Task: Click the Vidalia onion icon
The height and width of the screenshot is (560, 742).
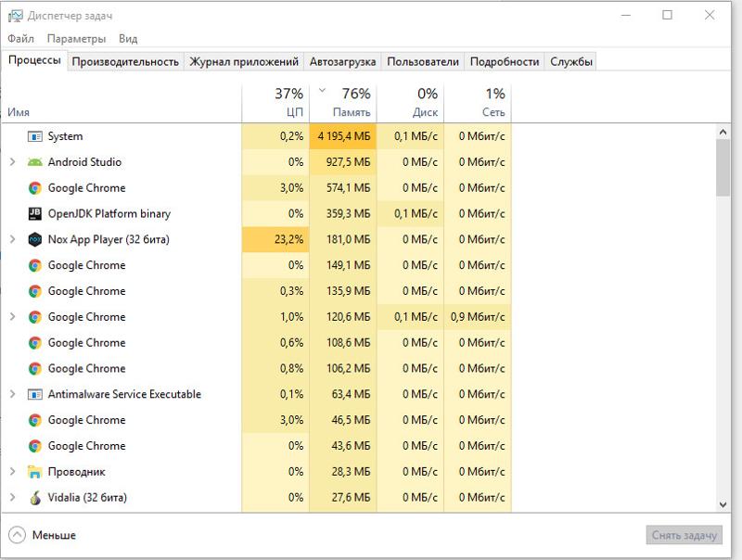Action: tap(35, 498)
